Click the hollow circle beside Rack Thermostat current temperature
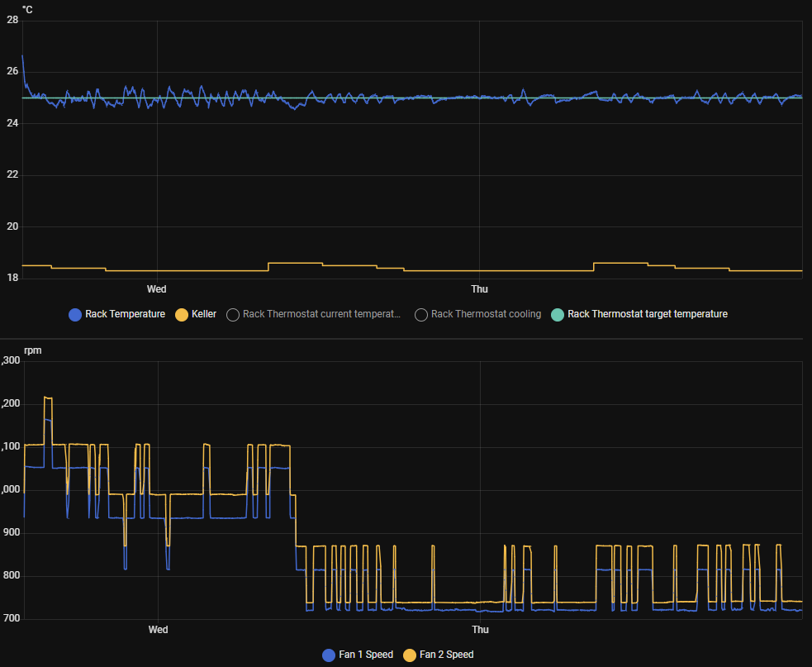 pos(232,315)
